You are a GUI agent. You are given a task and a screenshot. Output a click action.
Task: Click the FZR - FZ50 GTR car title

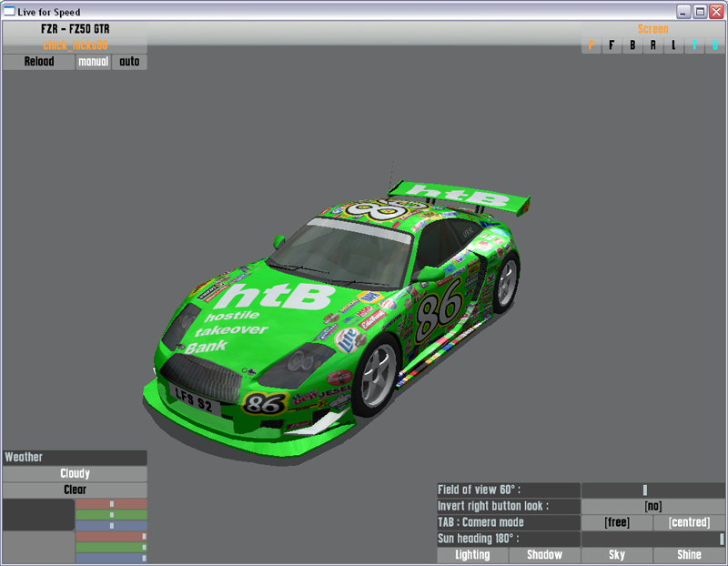[x=76, y=29]
